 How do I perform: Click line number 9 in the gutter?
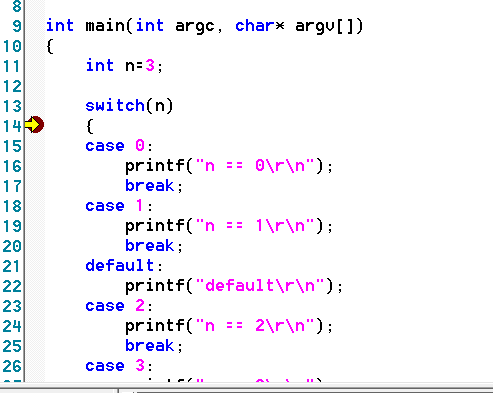pos(17,26)
